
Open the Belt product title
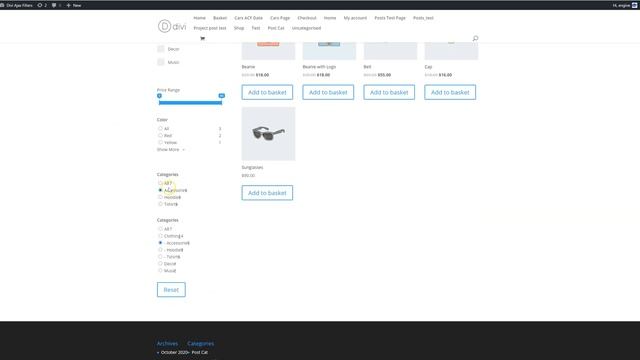(x=367, y=67)
